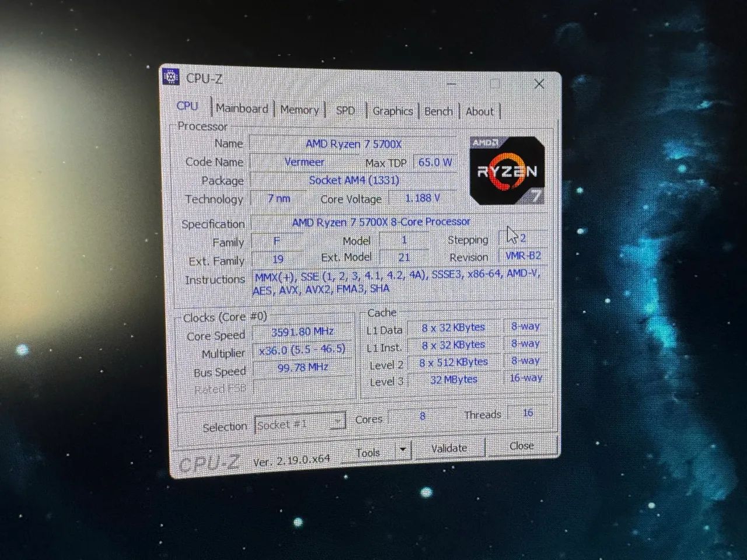Click the Validate button
The image size is (747, 560).
pos(449,448)
